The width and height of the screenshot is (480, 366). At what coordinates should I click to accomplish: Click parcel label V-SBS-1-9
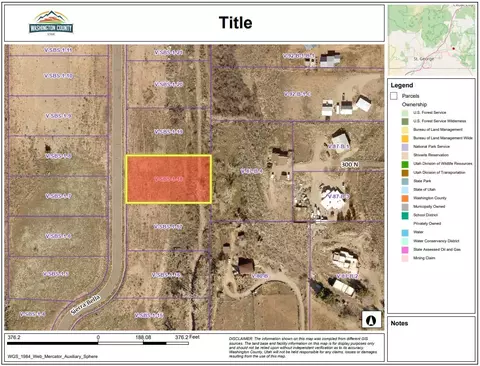58,116
